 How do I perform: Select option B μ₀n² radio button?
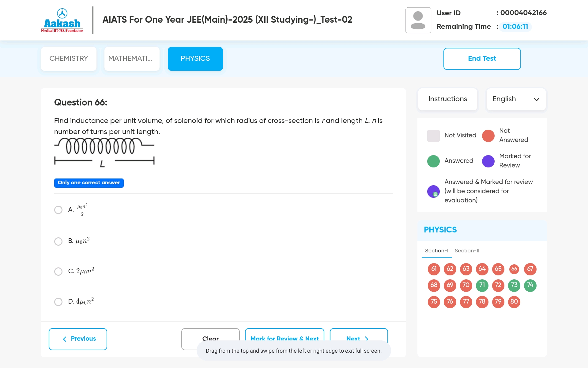click(58, 241)
